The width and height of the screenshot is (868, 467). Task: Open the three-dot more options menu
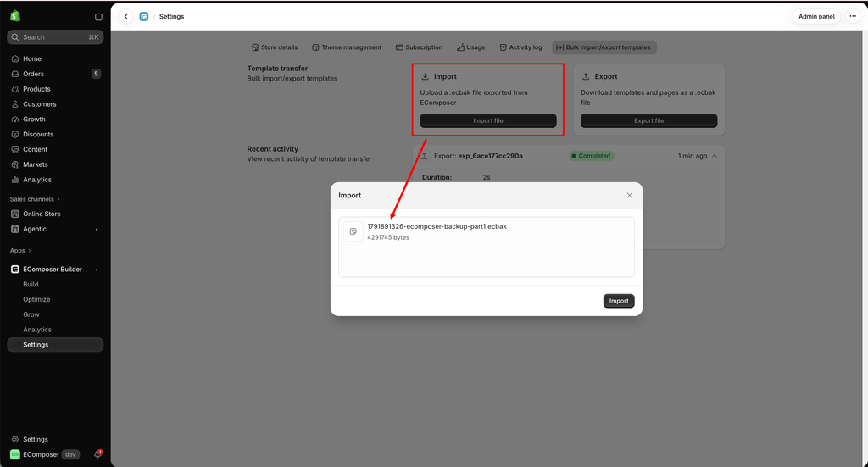pyautogui.click(x=853, y=17)
